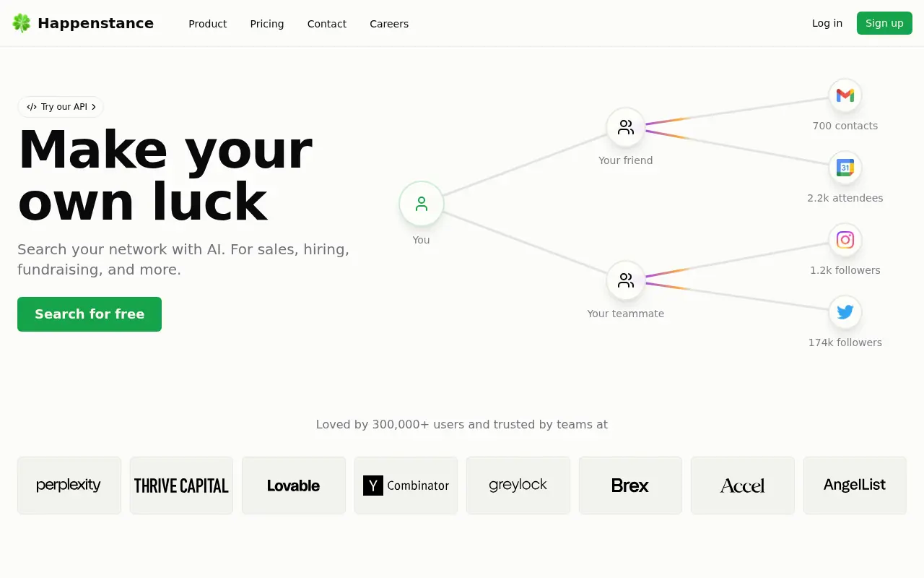Click the 'Your teammate' people icon
Image resolution: width=924 pixels, height=578 pixels.
pyautogui.click(x=625, y=280)
